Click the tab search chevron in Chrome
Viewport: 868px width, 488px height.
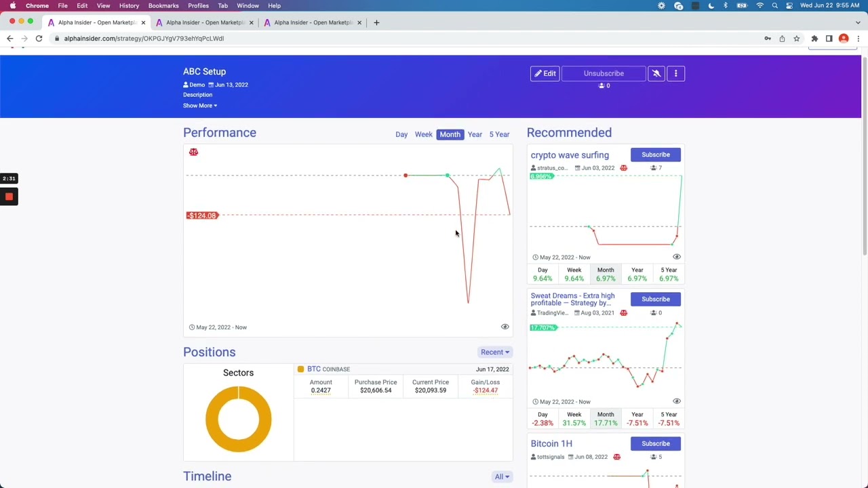point(857,22)
